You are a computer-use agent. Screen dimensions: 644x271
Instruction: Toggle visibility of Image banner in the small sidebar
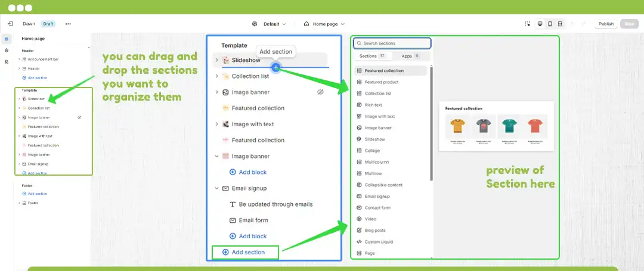point(79,117)
